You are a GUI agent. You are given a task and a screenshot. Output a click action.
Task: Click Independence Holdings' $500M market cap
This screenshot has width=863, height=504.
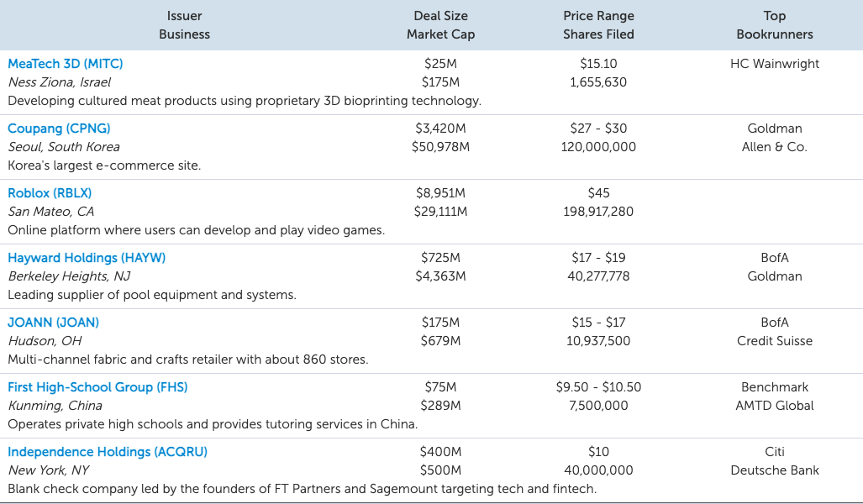tap(440, 470)
